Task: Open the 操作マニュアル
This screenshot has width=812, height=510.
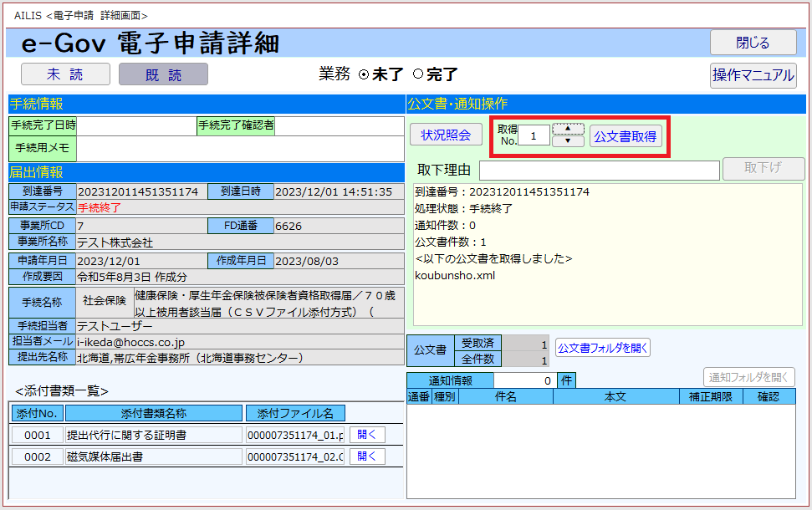Action: [x=753, y=75]
